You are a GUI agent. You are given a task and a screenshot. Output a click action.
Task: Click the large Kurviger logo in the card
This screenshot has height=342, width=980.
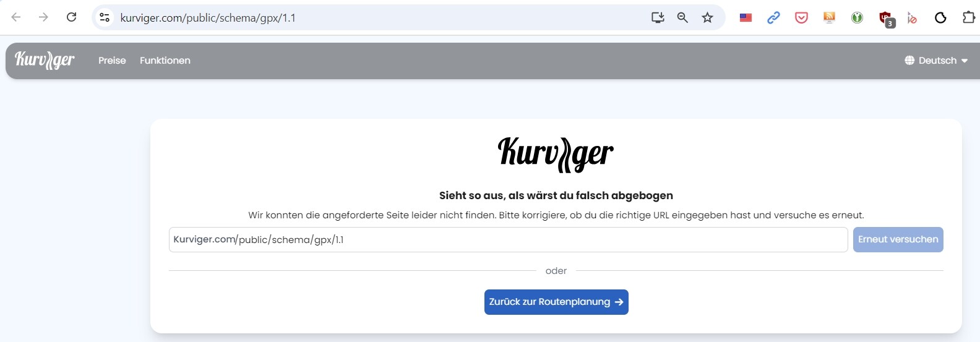[x=556, y=154]
